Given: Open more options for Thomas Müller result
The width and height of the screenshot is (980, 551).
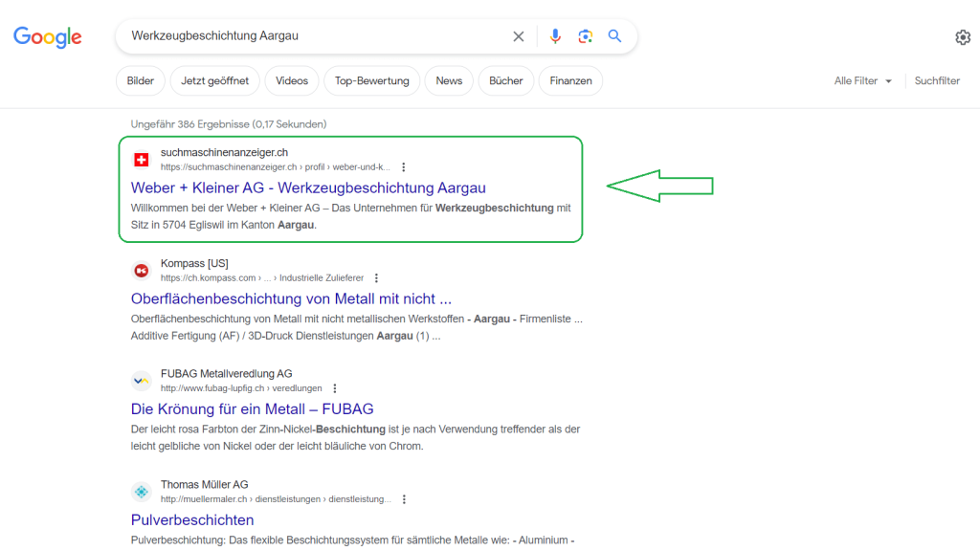Looking at the screenshot, I should 405,499.
